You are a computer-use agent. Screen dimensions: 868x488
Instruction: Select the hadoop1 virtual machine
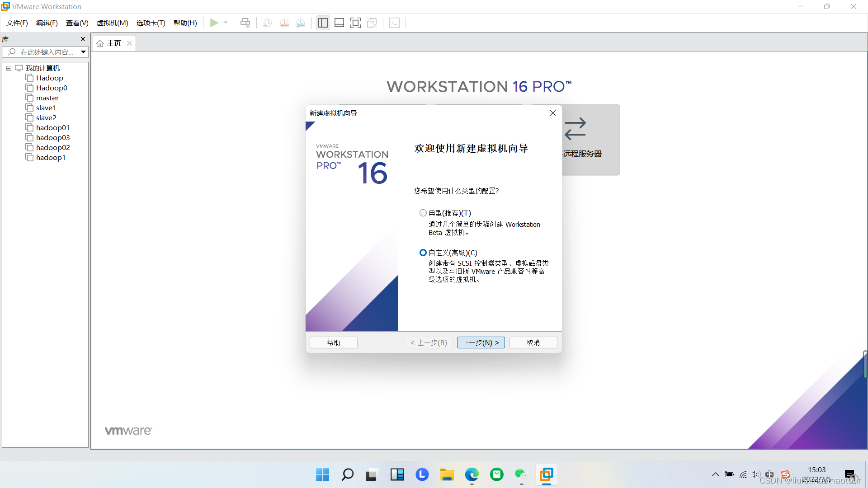51,158
